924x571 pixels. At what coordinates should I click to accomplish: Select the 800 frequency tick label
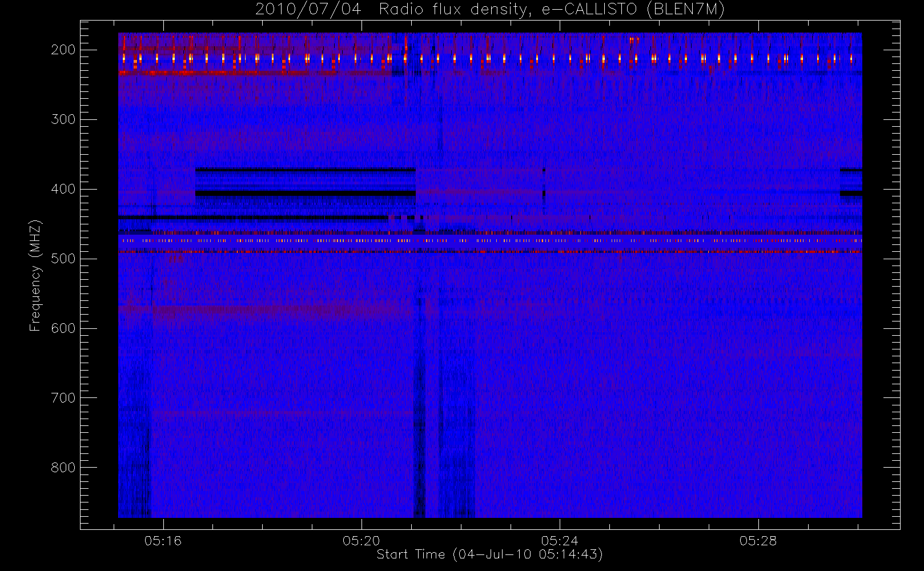coord(63,468)
